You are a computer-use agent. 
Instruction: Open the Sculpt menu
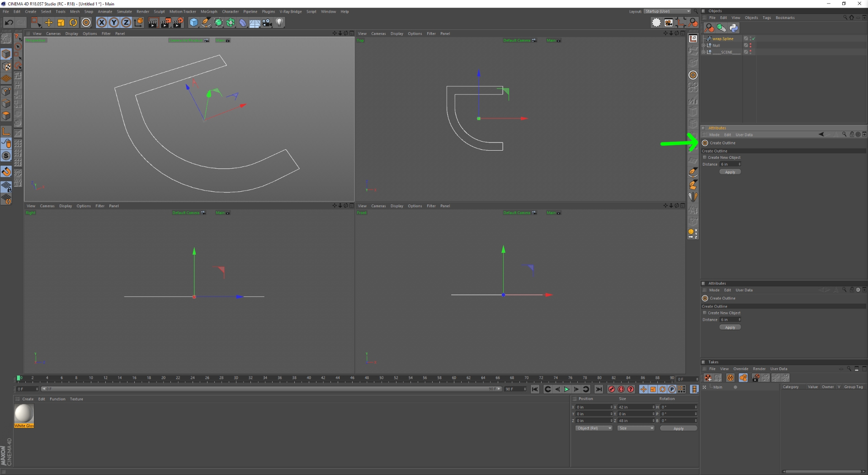tap(159, 12)
